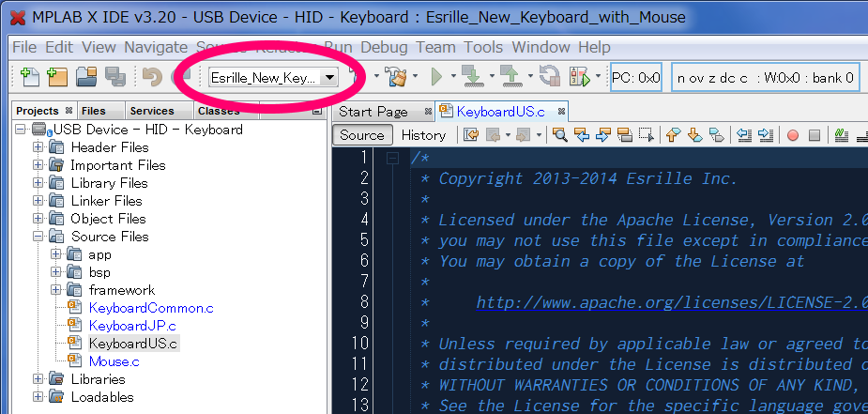868x414 pixels.
Task: Expand the app subfolder
Action: [56, 254]
